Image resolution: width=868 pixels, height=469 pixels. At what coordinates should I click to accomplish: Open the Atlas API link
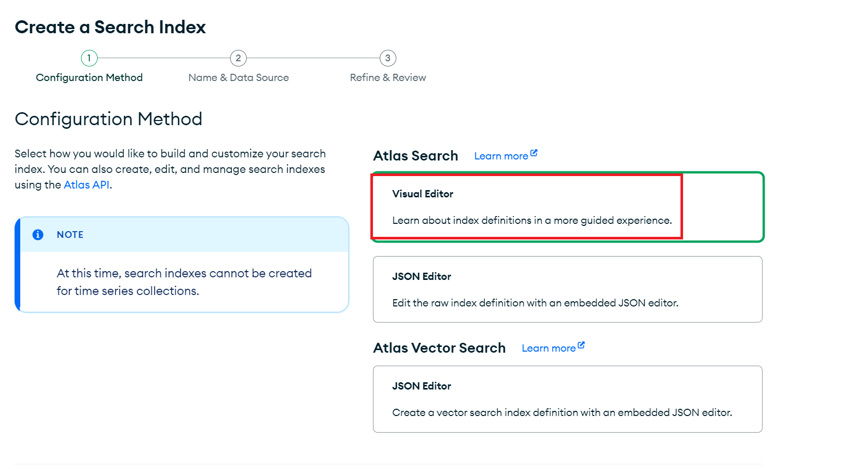pyautogui.click(x=86, y=185)
